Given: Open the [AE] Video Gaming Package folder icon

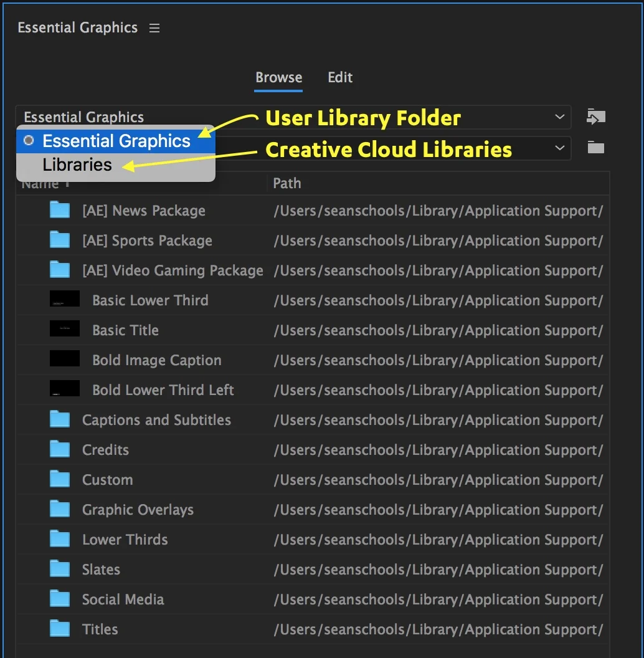Looking at the screenshot, I should (60, 270).
